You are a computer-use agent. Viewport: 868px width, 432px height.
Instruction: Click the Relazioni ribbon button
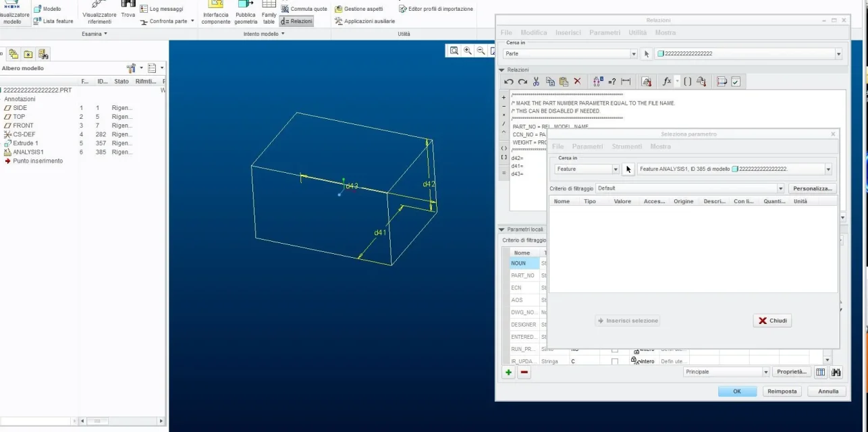[x=297, y=22]
